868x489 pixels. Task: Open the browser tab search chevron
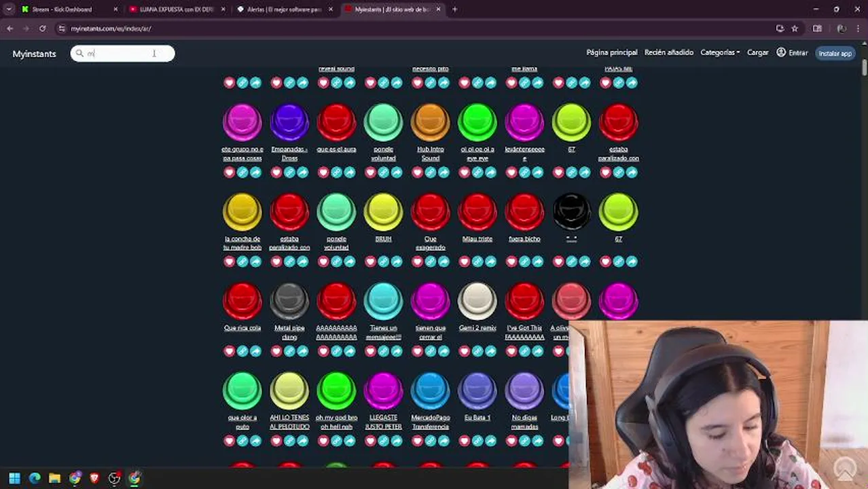(9, 10)
